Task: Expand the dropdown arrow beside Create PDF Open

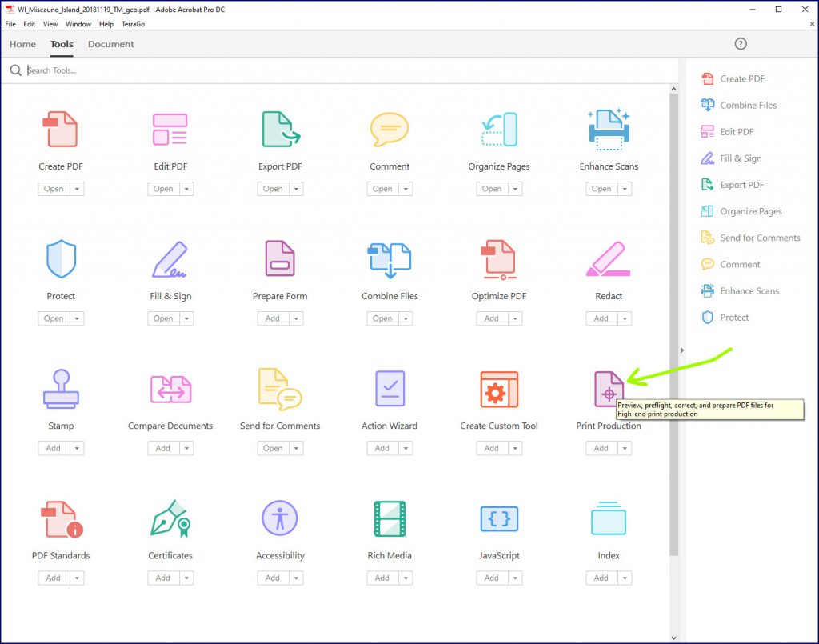Action: click(x=77, y=189)
